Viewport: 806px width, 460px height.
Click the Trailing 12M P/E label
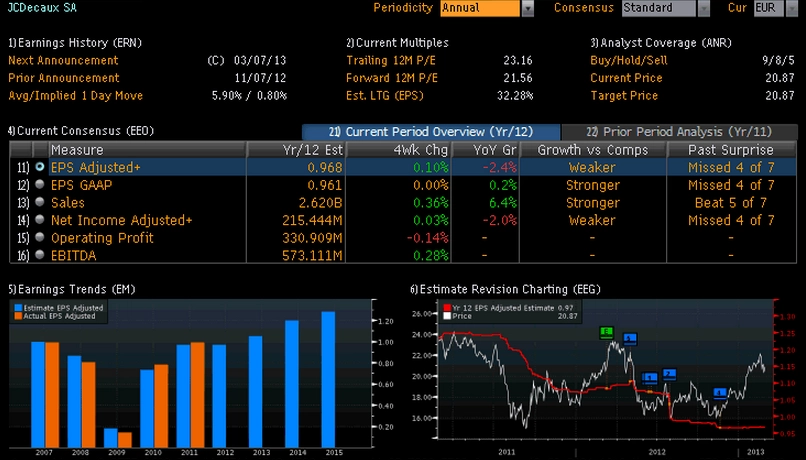click(391, 60)
